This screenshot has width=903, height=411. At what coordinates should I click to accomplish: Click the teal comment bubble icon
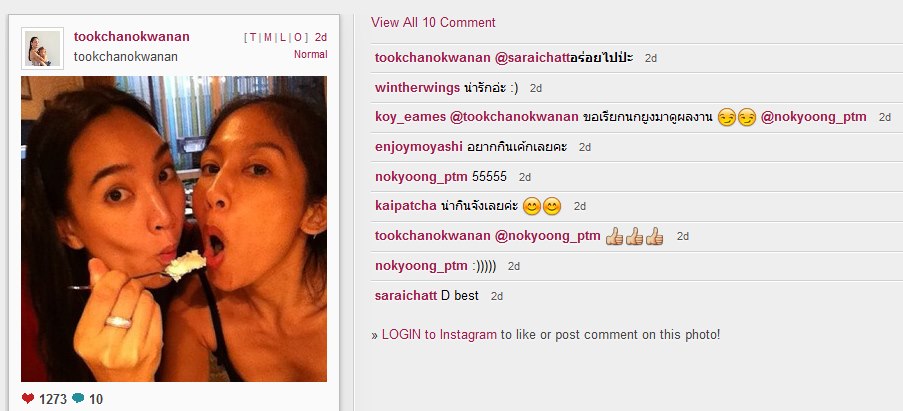[78, 398]
